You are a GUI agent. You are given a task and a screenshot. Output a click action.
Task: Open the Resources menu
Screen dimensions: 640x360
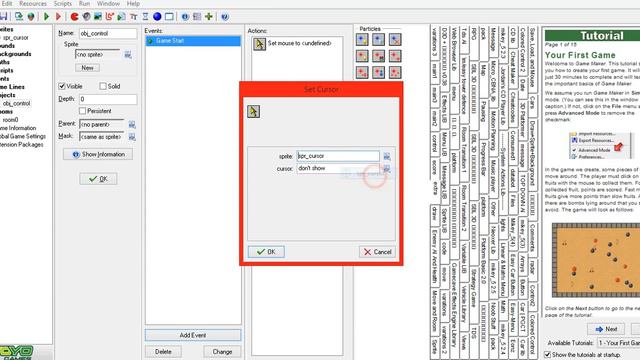point(33,4)
